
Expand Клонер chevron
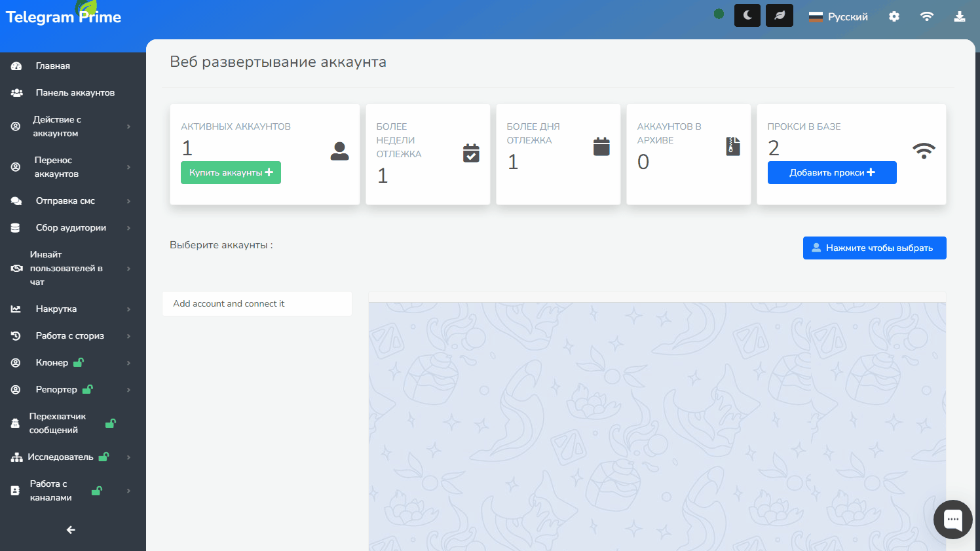128,363
